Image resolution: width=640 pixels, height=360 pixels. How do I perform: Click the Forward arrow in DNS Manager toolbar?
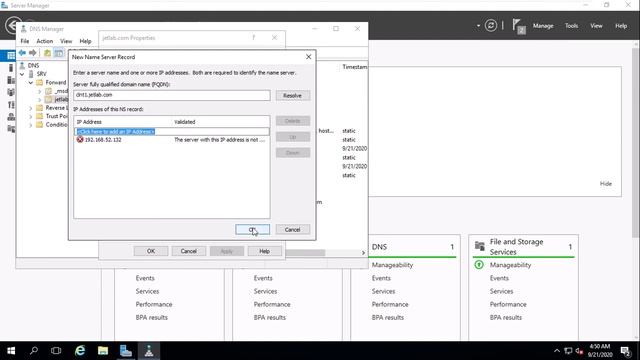point(33,53)
